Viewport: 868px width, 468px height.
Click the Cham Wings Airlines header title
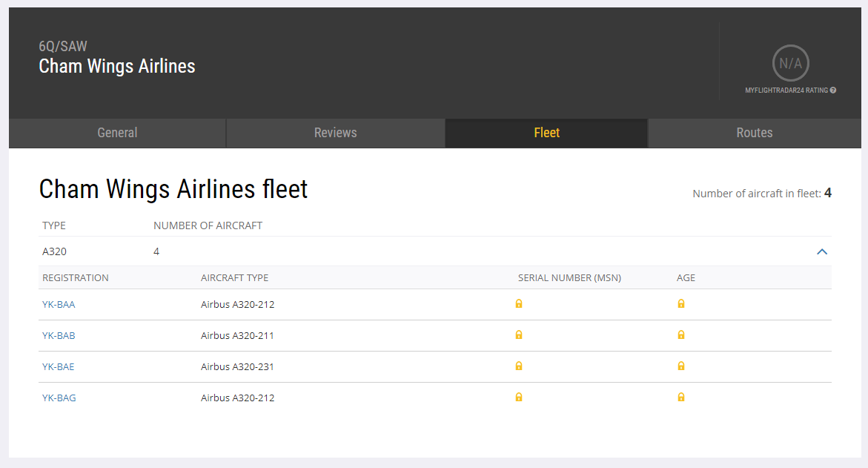[117, 66]
